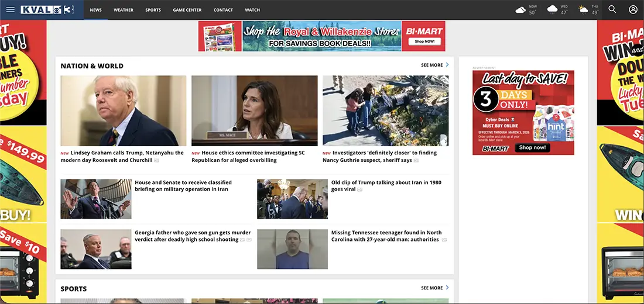Image resolution: width=644 pixels, height=304 pixels.
Task: Open the Contact menu
Action: click(223, 10)
